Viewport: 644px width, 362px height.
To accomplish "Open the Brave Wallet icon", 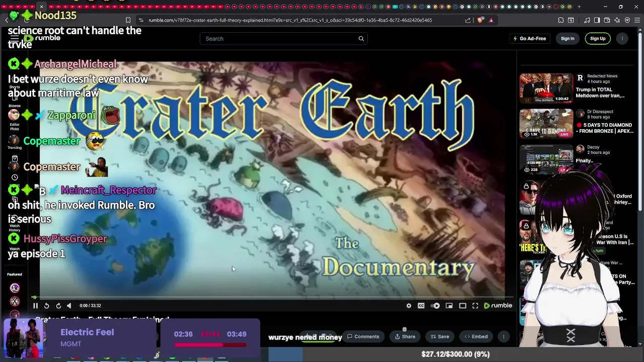I will click(x=607, y=20).
